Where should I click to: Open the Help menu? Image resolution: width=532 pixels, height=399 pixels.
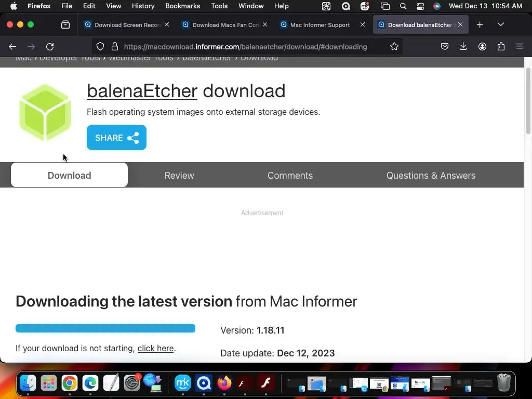(x=281, y=6)
